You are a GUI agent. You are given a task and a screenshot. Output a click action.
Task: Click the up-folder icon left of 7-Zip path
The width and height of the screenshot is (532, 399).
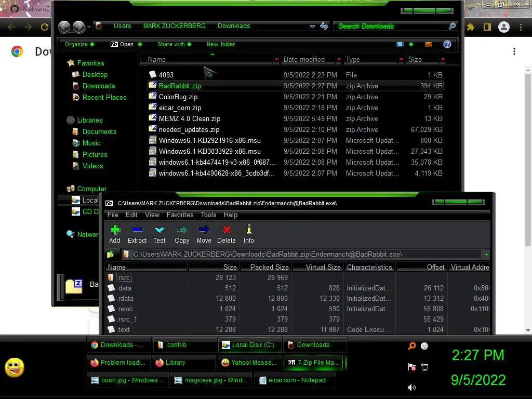[x=110, y=254]
